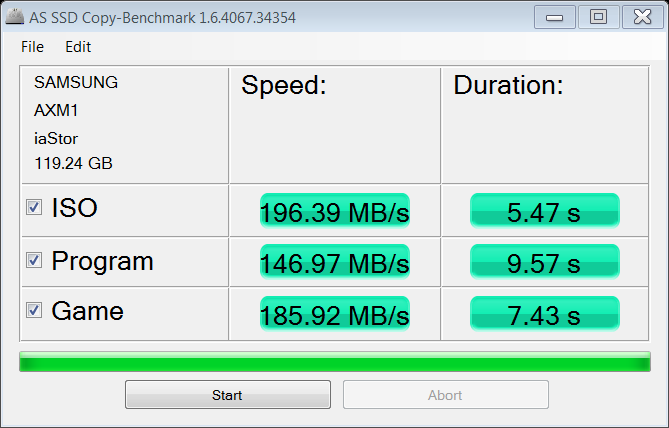
Task: Click the Game duration value 7.43 s
Action: [x=545, y=315]
